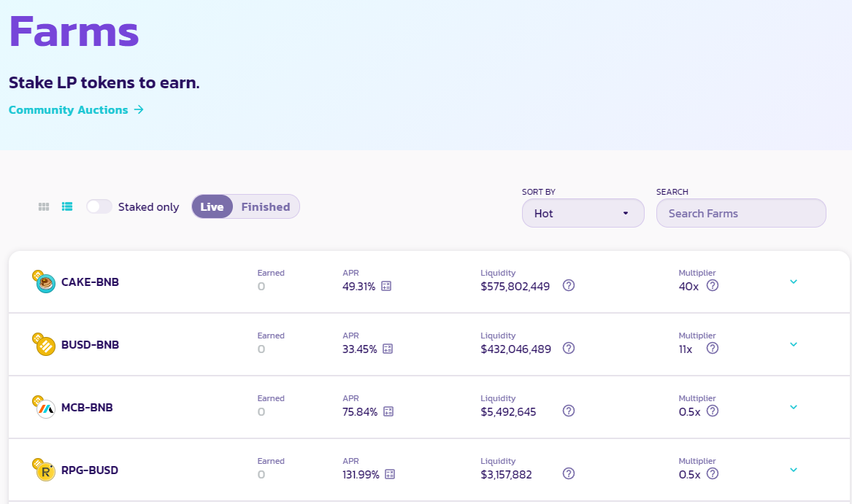Click the MCB-BNB farm name
The image size is (852, 504).
(87, 407)
